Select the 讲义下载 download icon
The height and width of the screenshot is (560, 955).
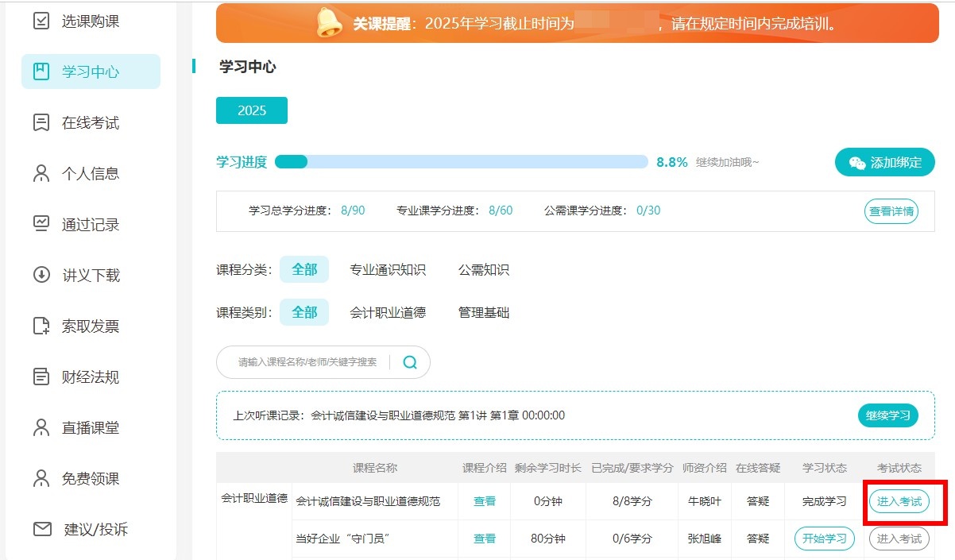click(40, 275)
